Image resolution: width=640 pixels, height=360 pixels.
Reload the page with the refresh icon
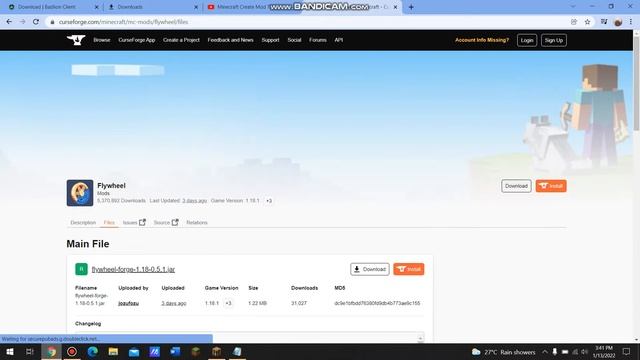(36, 22)
